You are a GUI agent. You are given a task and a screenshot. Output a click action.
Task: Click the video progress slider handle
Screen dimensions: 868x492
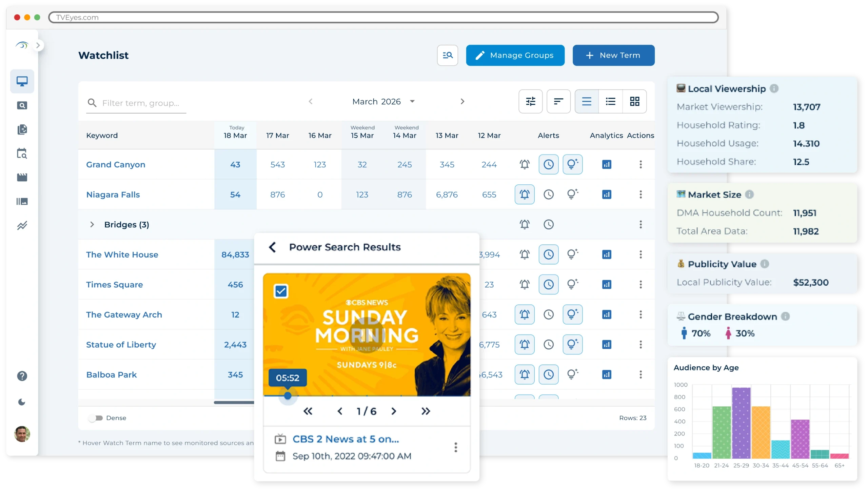coord(288,395)
